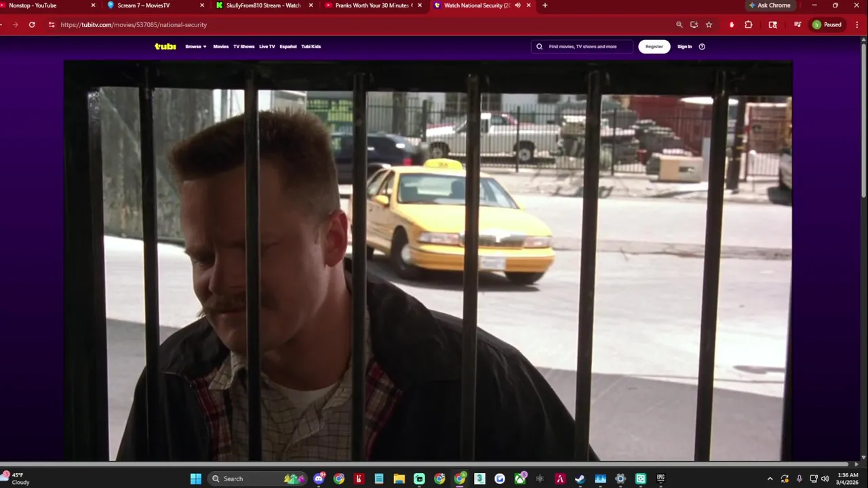Viewport: 868px width, 488px height.
Task: Click the Register button
Action: pos(654,47)
